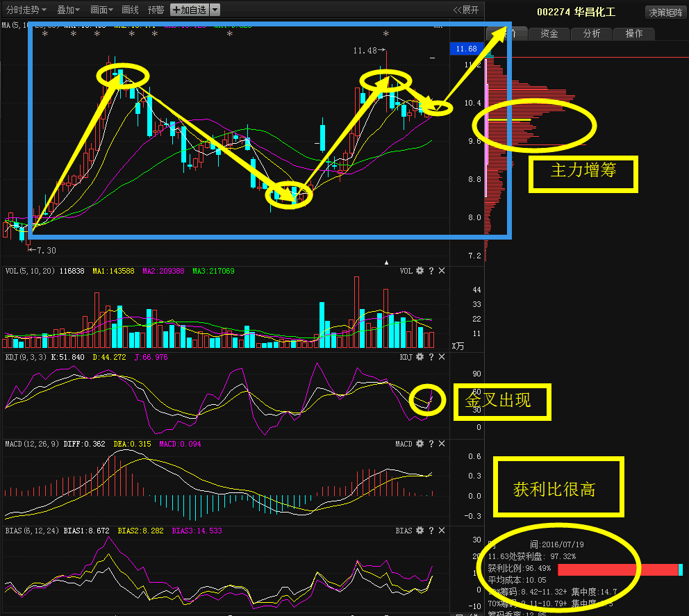Viewport: 689px width, 616px height.
Task: Open the 决策矩阵 button
Action: pyautogui.click(x=664, y=12)
